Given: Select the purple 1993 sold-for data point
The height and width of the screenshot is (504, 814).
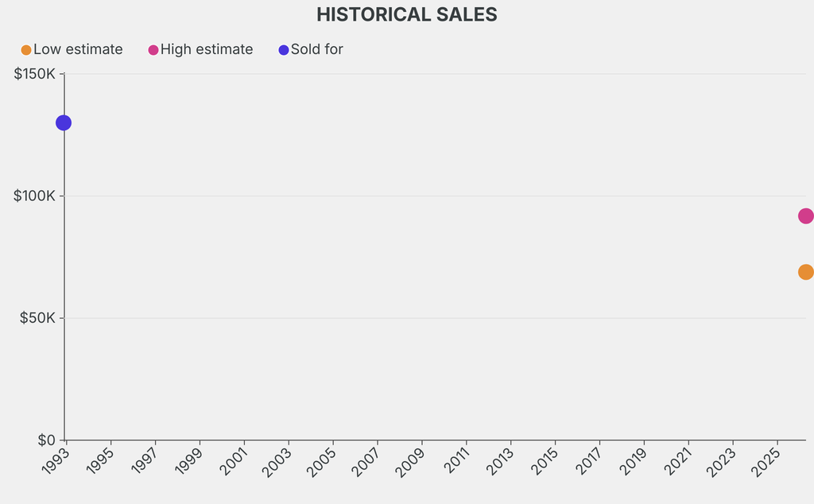Looking at the screenshot, I should tap(64, 122).
